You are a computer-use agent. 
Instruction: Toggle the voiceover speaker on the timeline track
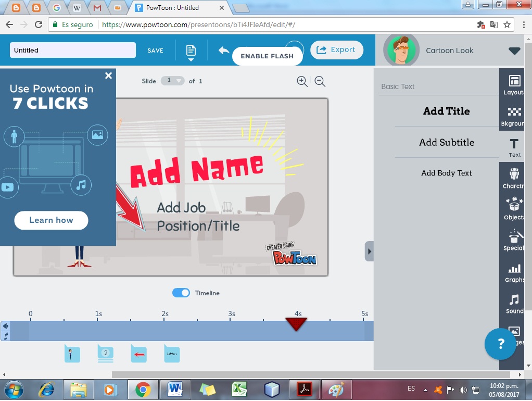click(5, 326)
